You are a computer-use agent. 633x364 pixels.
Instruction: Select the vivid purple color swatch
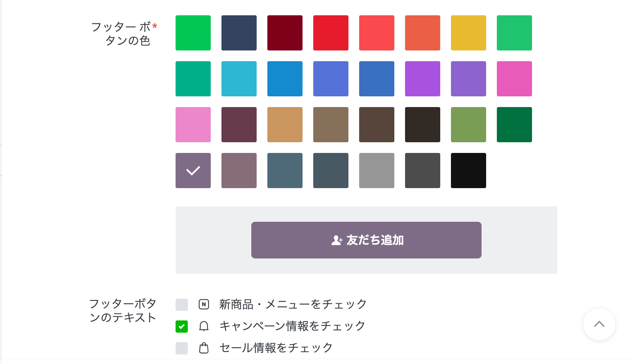pyautogui.click(x=423, y=79)
